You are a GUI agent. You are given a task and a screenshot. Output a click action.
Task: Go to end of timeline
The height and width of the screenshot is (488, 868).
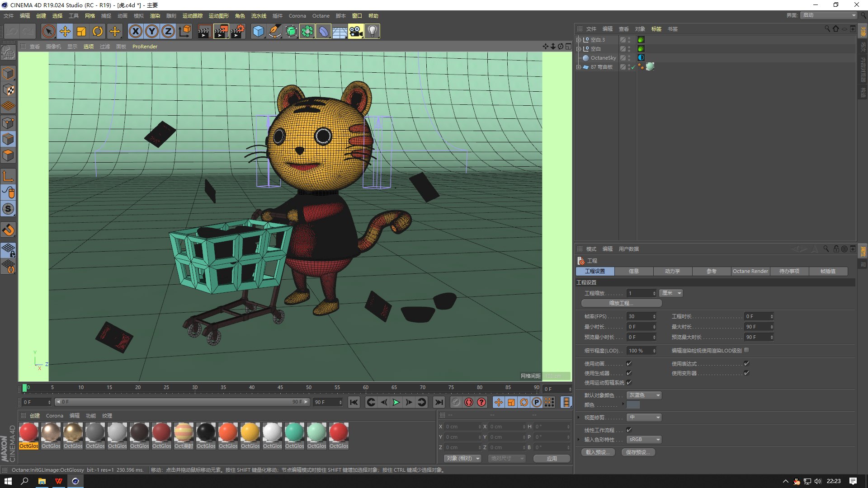click(x=439, y=402)
